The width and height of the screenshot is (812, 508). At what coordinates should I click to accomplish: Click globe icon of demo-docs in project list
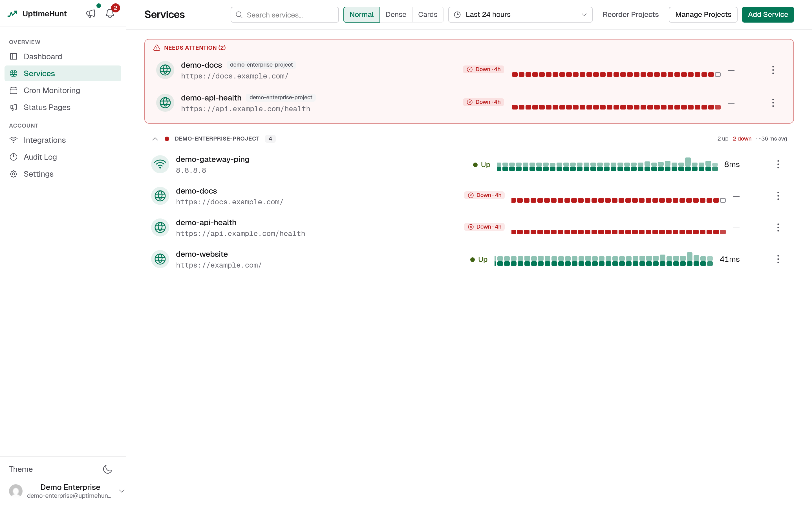click(x=160, y=196)
